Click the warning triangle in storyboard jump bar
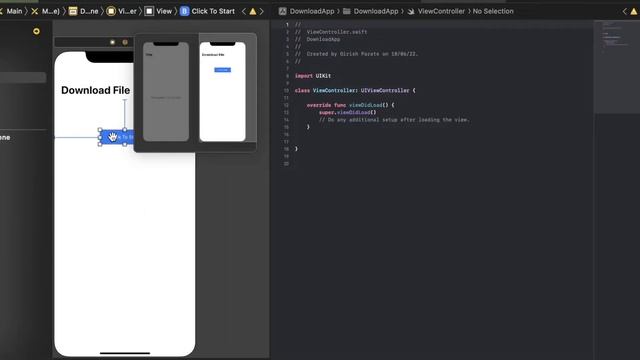The width and height of the screenshot is (640, 360). (253, 11)
